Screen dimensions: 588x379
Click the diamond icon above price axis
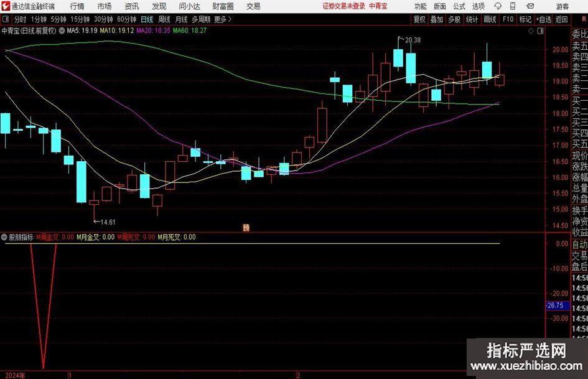click(x=531, y=31)
